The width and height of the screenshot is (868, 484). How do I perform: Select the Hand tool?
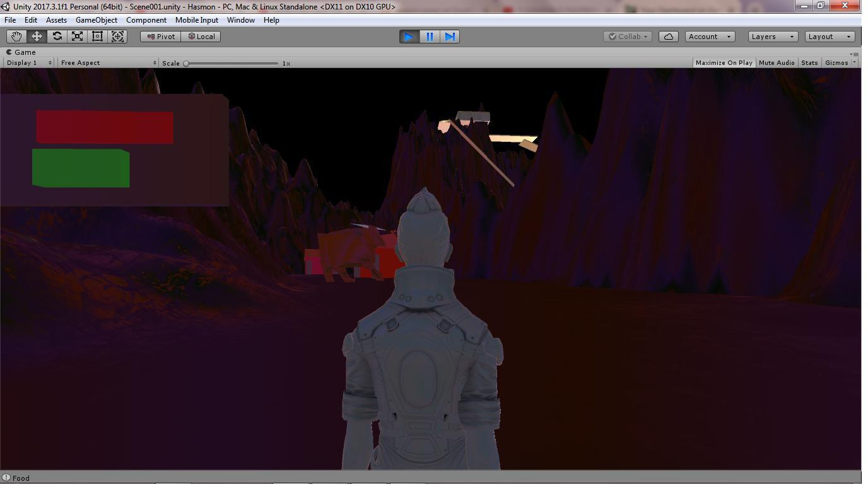[x=16, y=37]
